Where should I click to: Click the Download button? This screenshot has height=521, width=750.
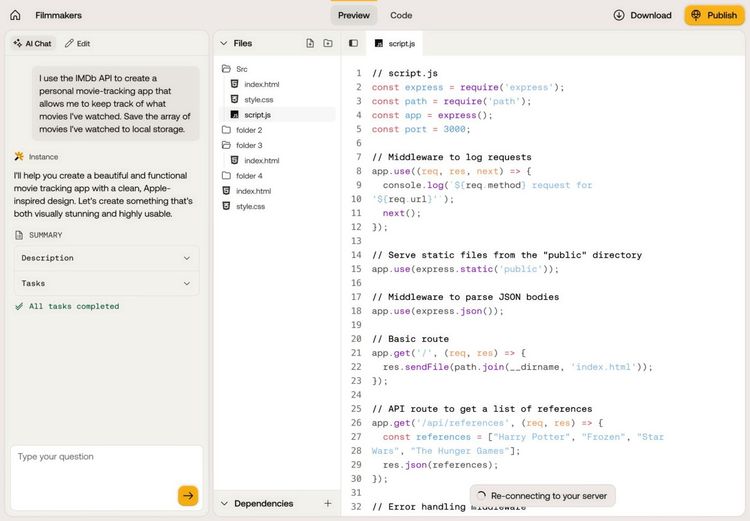coord(642,15)
